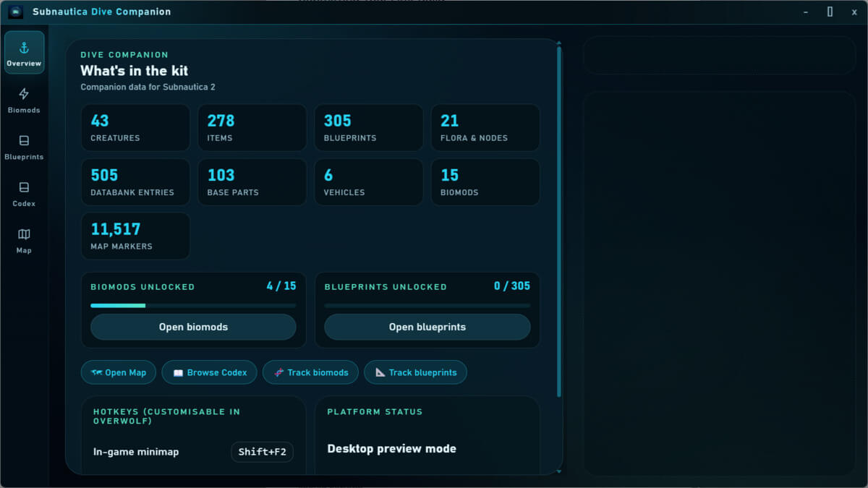868x488 pixels.
Task: Click the 103 Base Parts card
Action: coord(252,181)
